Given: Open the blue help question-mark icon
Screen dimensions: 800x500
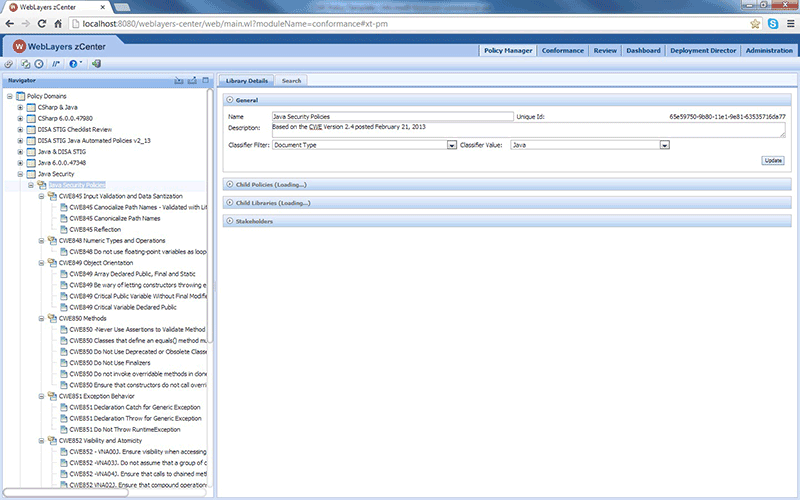Looking at the screenshot, I should tap(73, 64).
